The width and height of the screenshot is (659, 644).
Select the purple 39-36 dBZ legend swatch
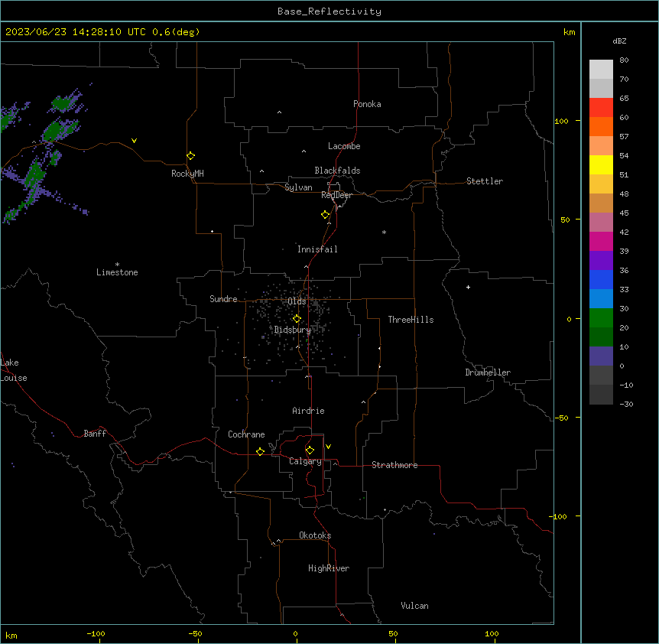pos(601,261)
